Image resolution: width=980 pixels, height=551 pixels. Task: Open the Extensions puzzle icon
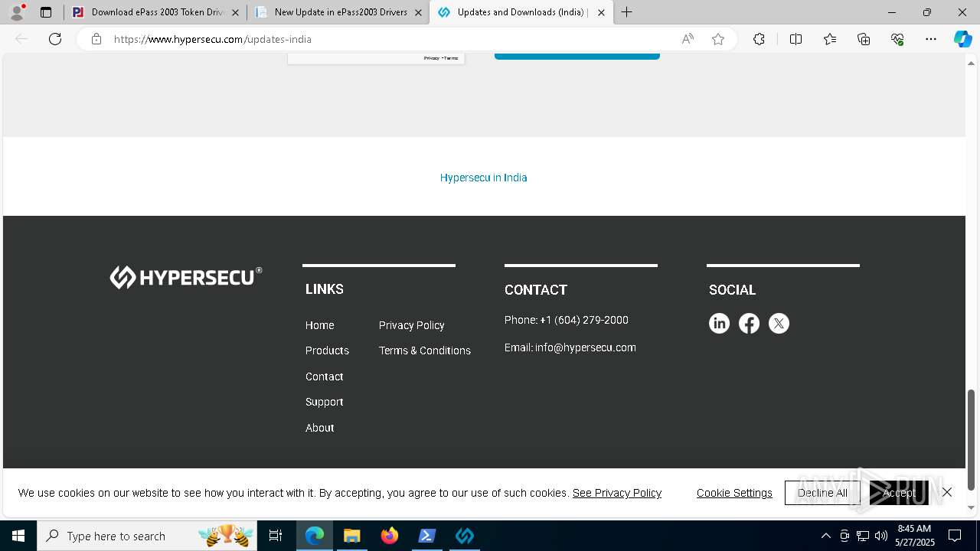pos(759,39)
